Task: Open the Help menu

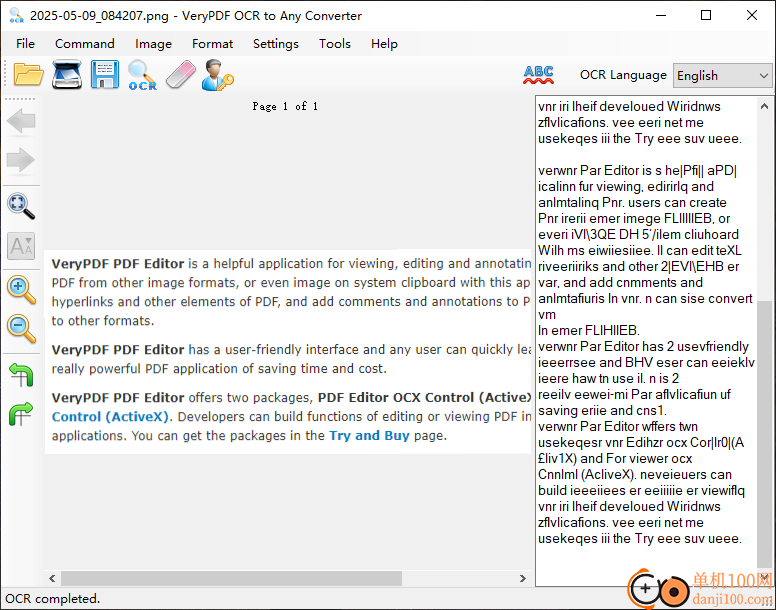Action: tap(384, 44)
